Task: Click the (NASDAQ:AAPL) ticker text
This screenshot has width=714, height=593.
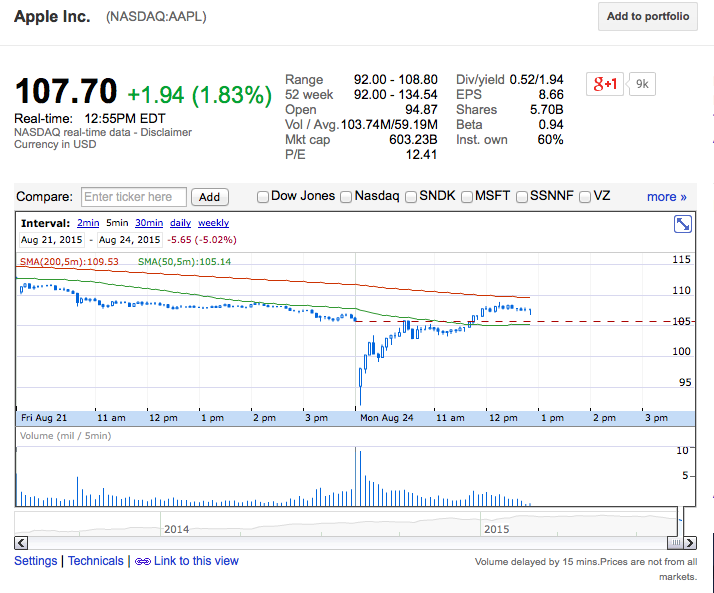Action: tap(156, 17)
